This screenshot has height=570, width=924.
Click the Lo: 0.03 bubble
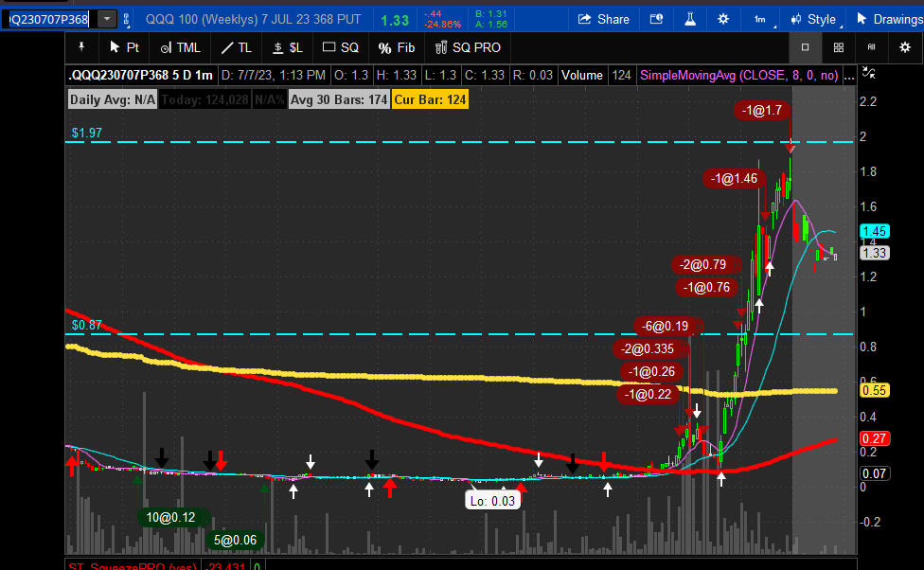(492, 501)
